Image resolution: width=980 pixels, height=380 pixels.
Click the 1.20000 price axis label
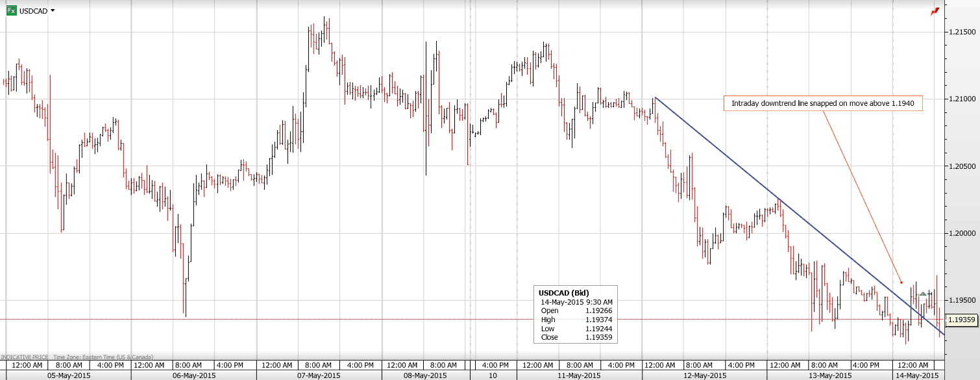pos(963,233)
